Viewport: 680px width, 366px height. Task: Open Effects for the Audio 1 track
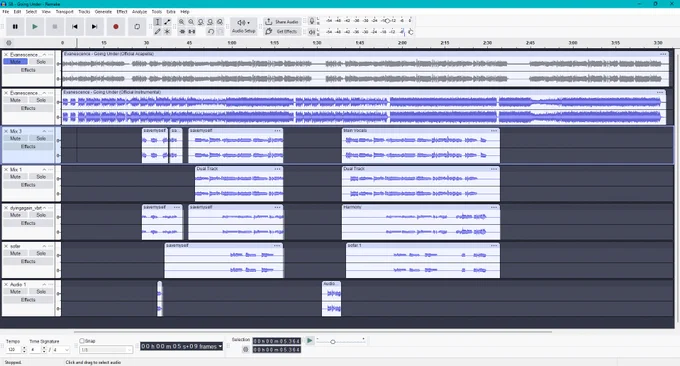click(x=28, y=300)
